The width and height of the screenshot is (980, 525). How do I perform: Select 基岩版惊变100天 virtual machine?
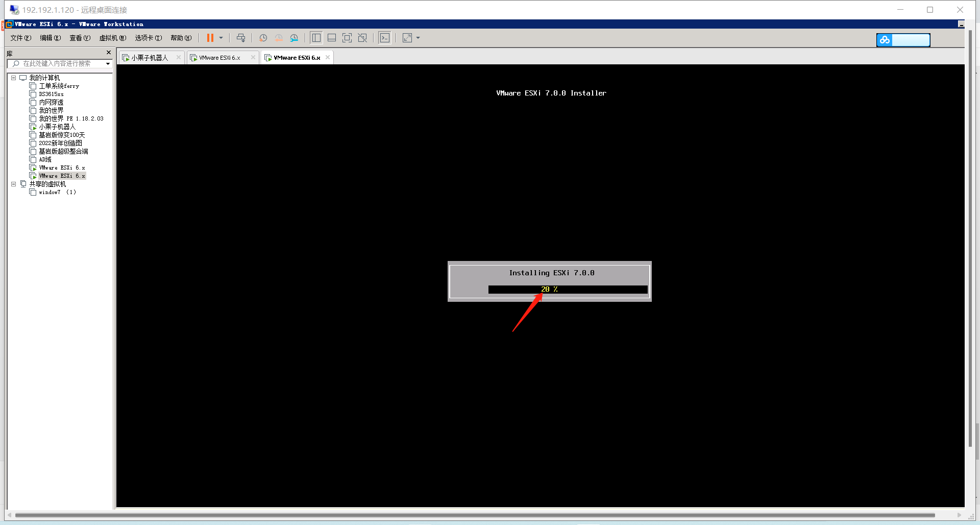[62, 135]
